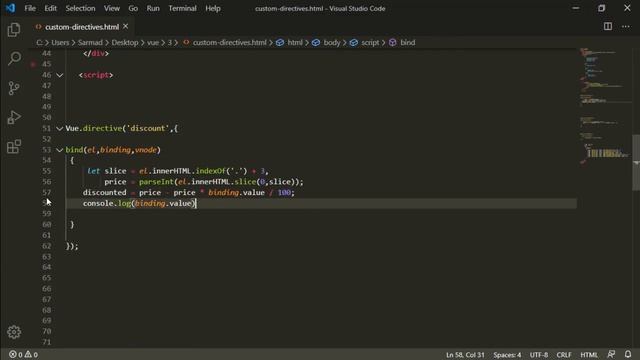Collapse the Vue.directive fold at line 51
640x360 pixels.
click(x=60, y=129)
